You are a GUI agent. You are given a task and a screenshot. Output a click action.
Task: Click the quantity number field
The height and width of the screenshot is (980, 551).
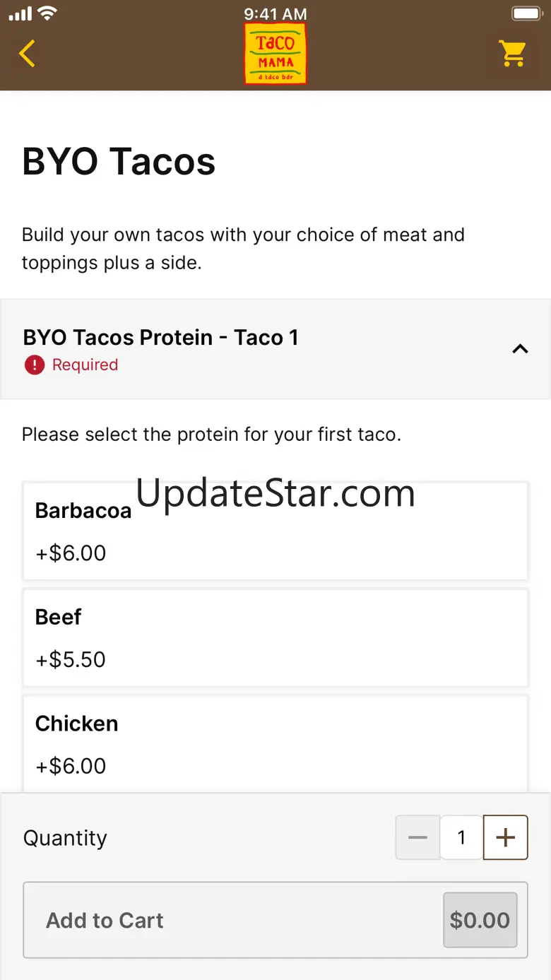(461, 837)
